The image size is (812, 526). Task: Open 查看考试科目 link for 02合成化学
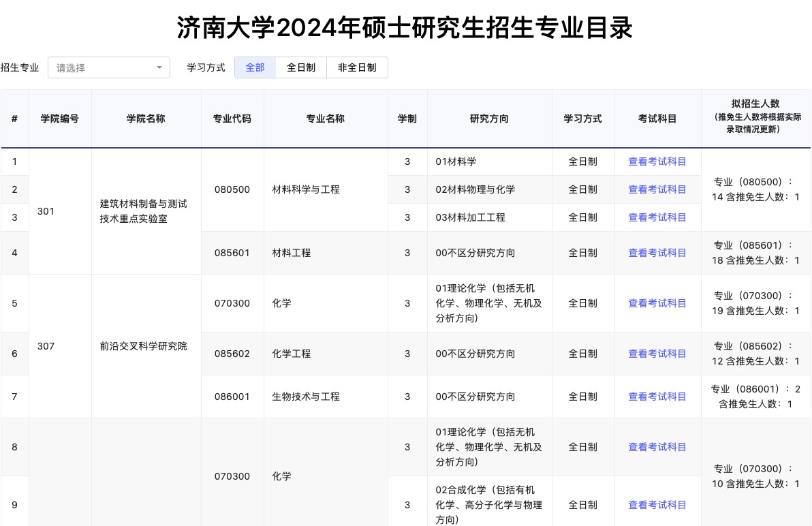click(657, 505)
